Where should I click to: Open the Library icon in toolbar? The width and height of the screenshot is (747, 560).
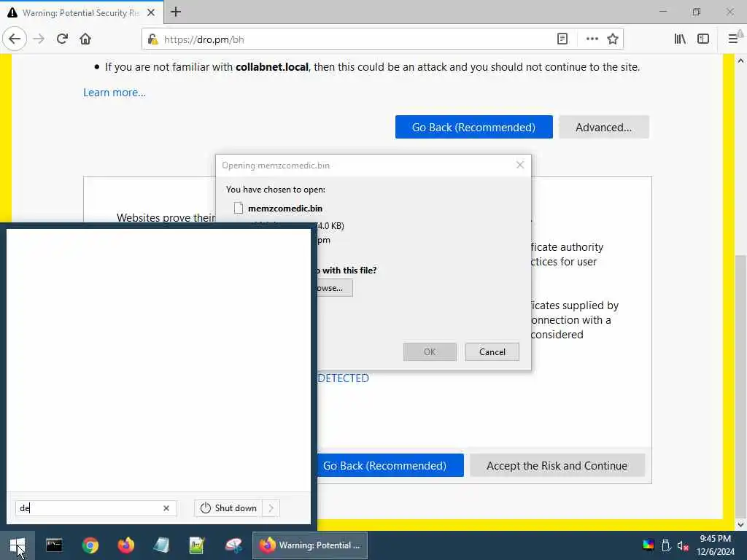680,39
